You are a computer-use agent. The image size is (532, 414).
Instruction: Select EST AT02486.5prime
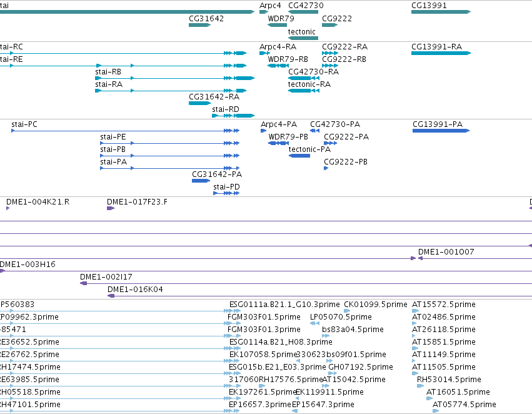pos(443,317)
